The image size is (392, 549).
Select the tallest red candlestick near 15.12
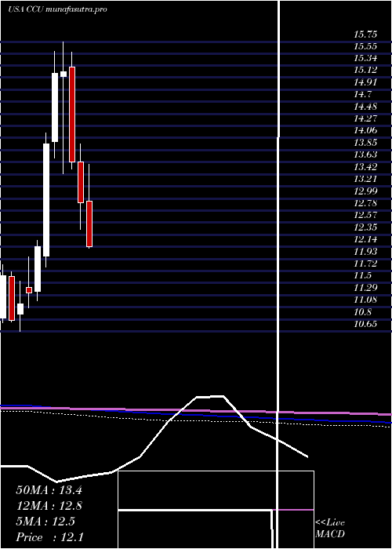(x=72, y=115)
